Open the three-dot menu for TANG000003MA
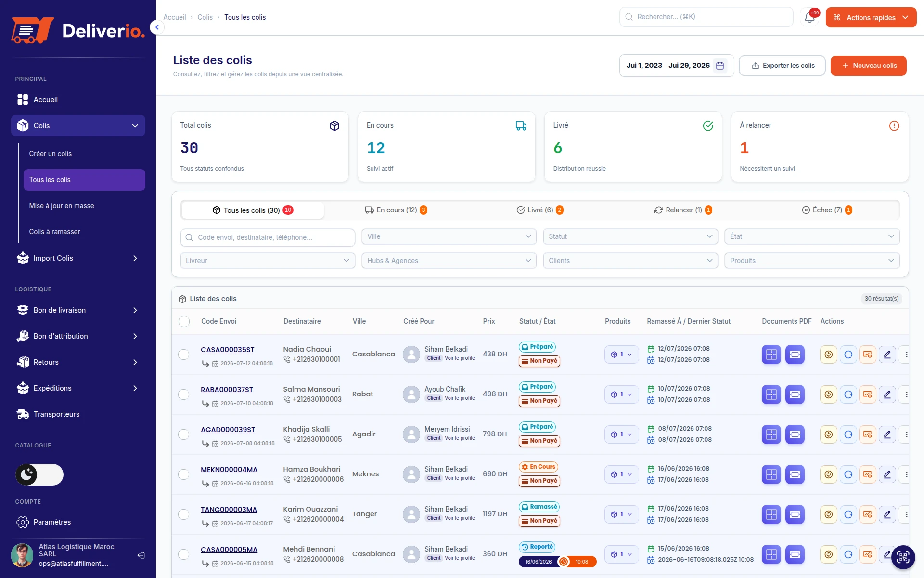This screenshot has width=924, height=578. pos(906,514)
